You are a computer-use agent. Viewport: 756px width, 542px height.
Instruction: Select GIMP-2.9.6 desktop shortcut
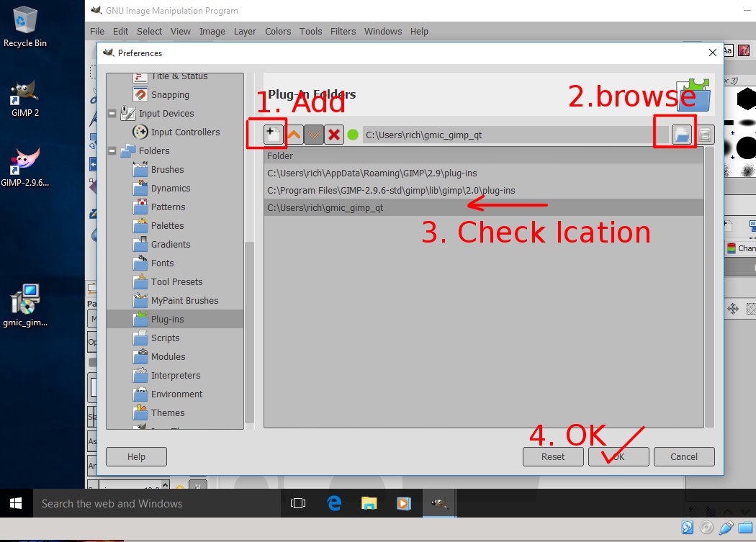point(25,167)
